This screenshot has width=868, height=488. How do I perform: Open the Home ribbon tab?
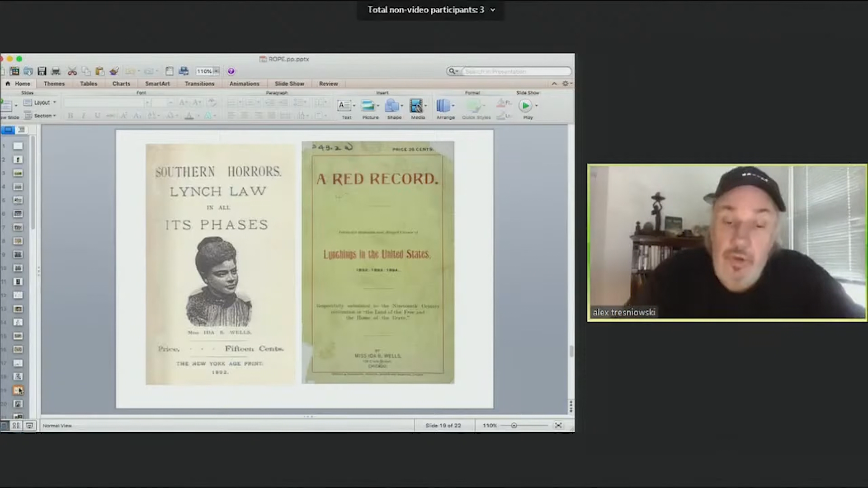pyautogui.click(x=19, y=84)
